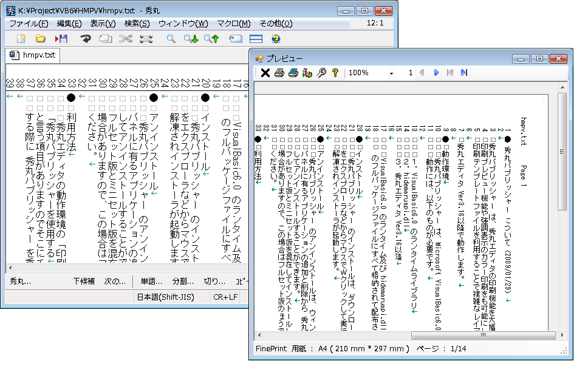Viewport: 588px width, 381px height.
Task: Open a file with the folder icon
Action: [41, 39]
